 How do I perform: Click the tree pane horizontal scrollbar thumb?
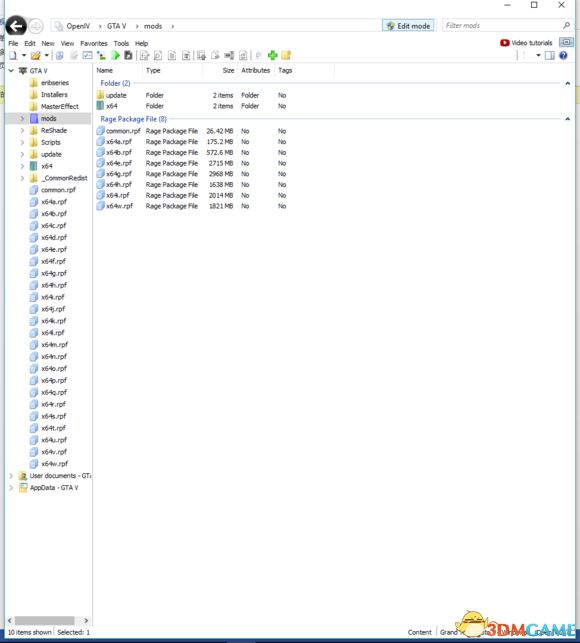pos(44,620)
